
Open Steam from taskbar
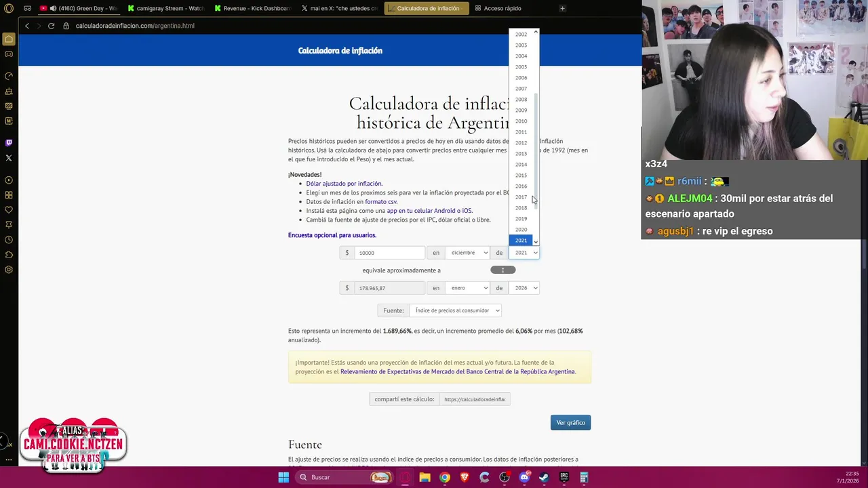click(x=544, y=477)
